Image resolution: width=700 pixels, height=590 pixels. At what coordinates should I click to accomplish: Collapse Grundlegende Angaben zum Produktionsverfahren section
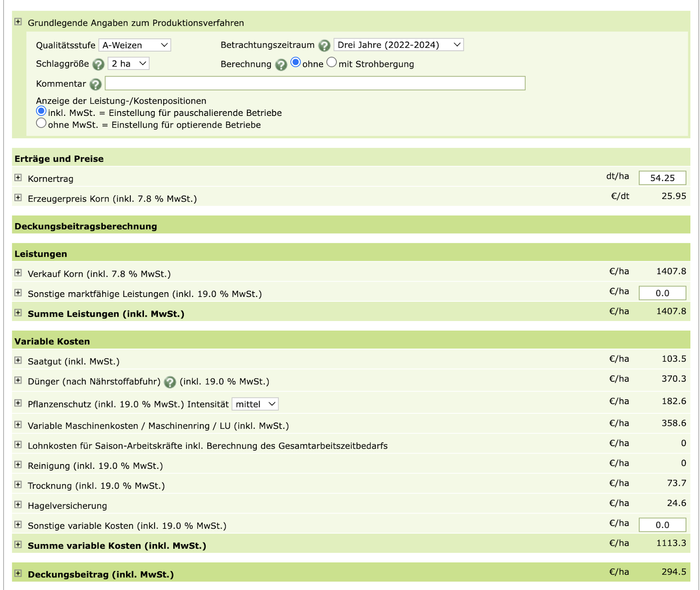tap(18, 21)
